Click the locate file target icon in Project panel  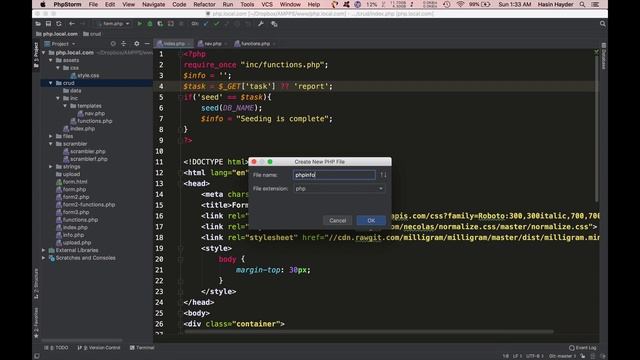pyautogui.click(x=113, y=44)
